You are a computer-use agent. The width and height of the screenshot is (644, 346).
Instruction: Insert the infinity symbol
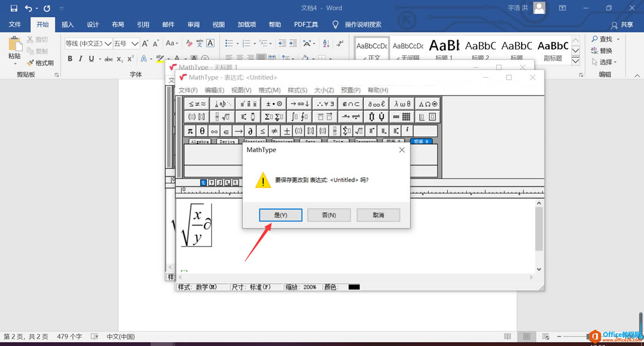click(214, 130)
